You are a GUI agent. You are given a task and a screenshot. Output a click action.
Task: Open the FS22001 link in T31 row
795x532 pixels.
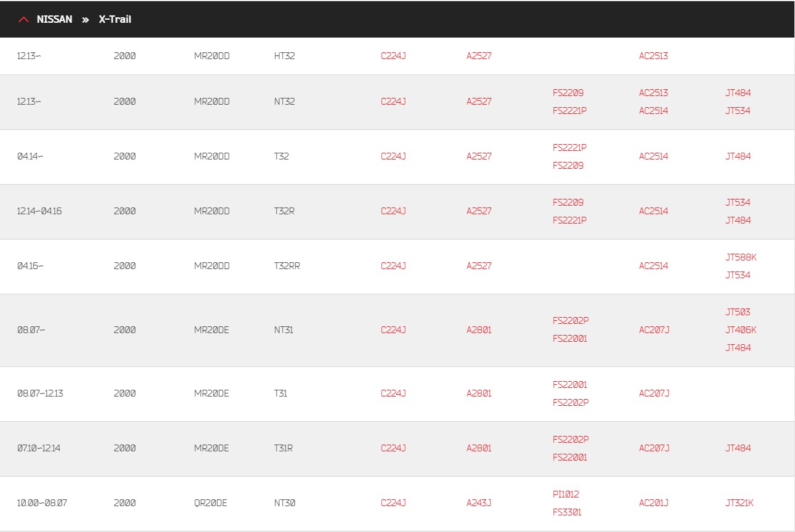570,385
